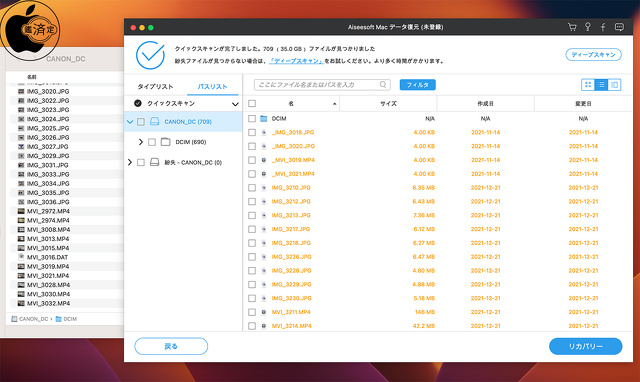Click the Deep Scan hyperlink in message

coord(296,61)
